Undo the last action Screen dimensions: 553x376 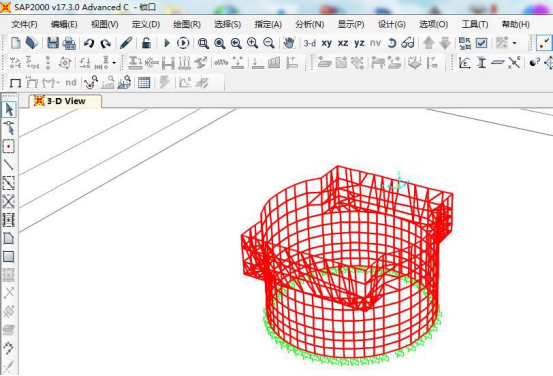pyautogui.click(x=89, y=43)
